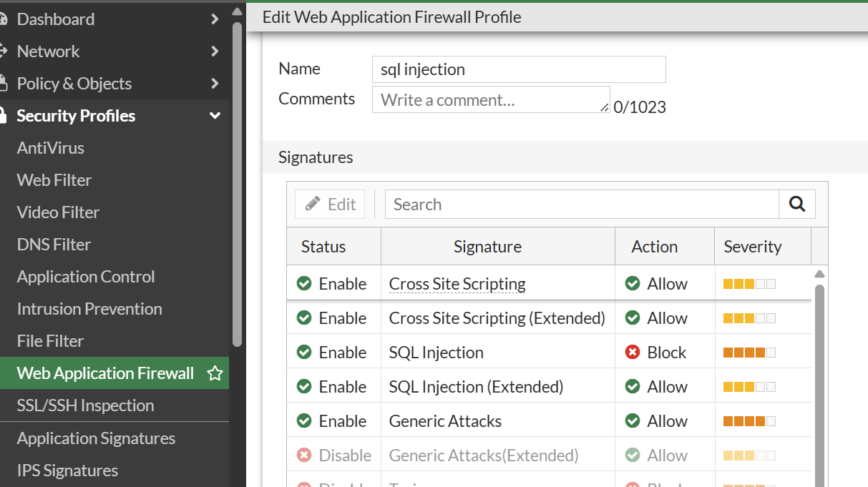Click the Edit button above signatures table
This screenshot has width=868, height=487.
coord(330,205)
